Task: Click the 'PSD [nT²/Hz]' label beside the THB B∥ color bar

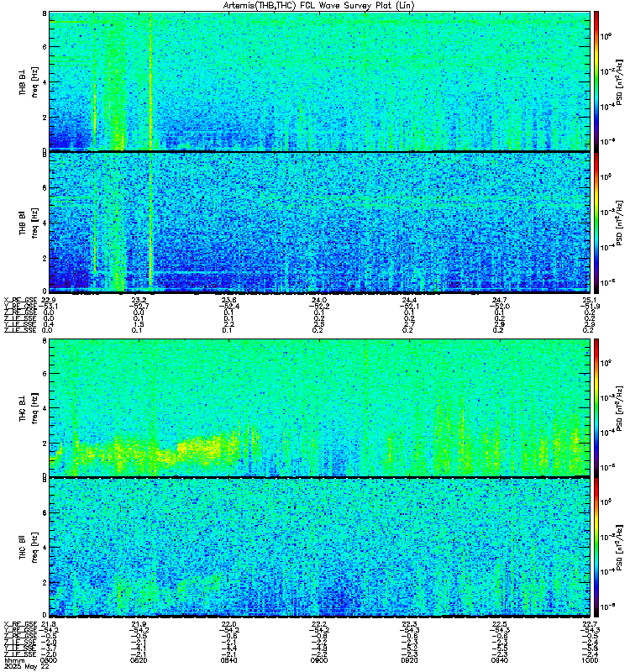Action: point(619,223)
